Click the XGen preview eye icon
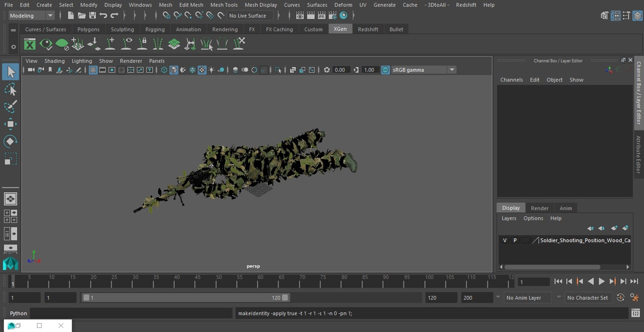 (46, 44)
